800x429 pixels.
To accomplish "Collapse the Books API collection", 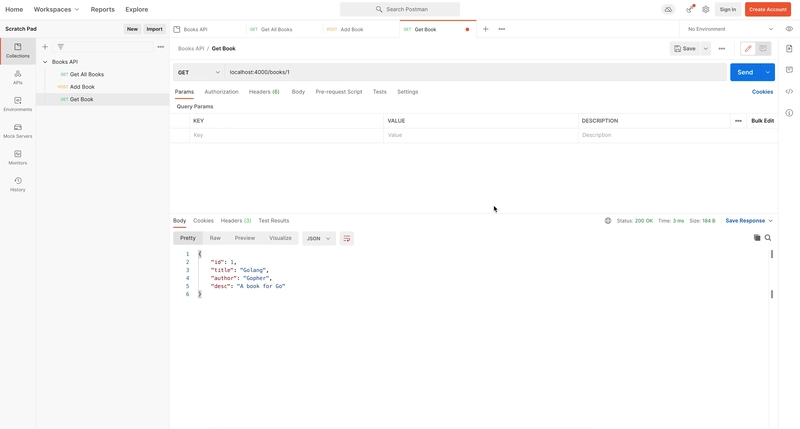I will click(45, 62).
